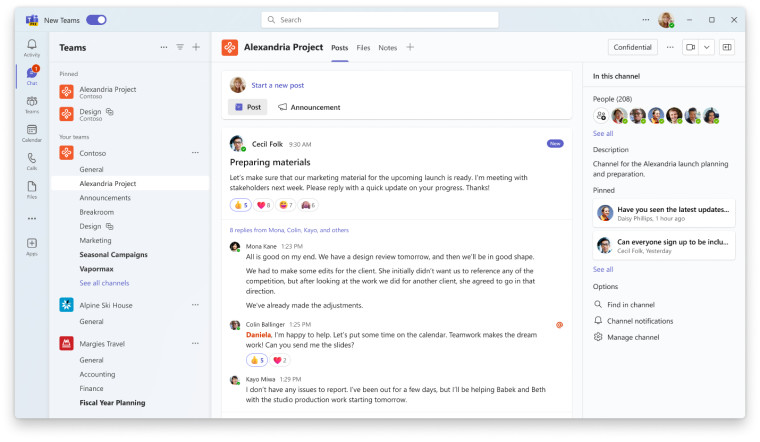Start a meeting with the video camera icon
This screenshot has width=760, height=442.
click(691, 47)
